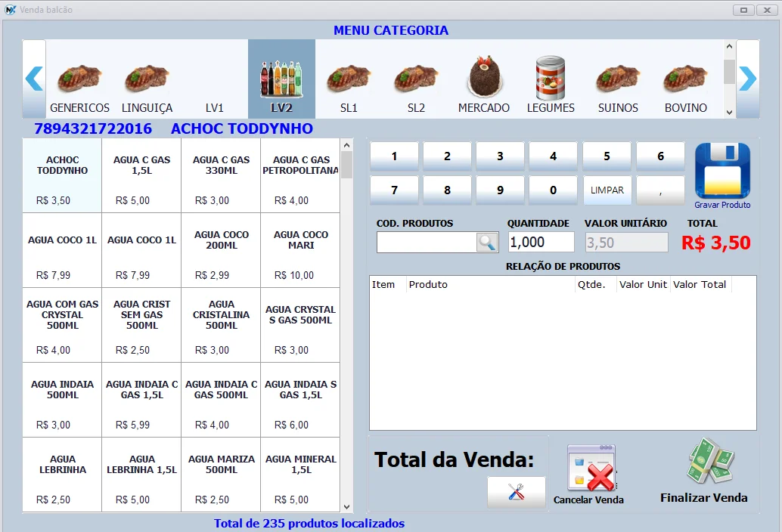Image resolution: width=782 pixels, height=532 pixels.
Task: Click category menu scrollbar up arrow
Action: click(729, 46)
